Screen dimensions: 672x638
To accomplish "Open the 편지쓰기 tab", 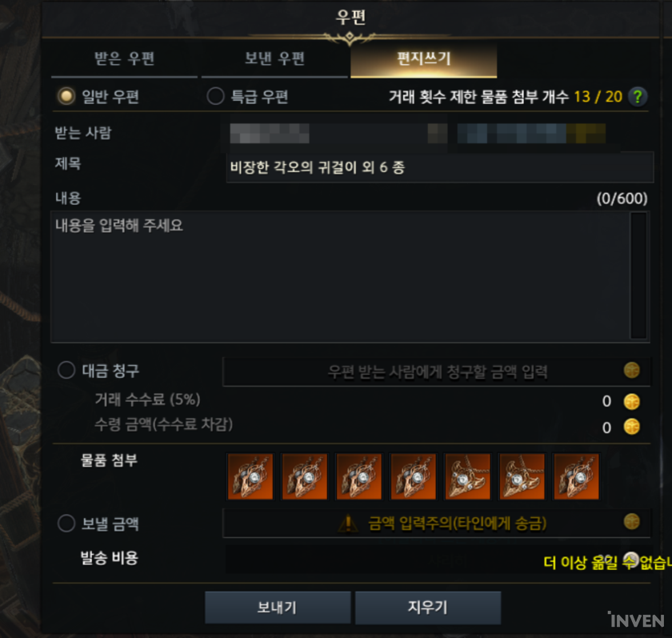I will coord(424,59).
